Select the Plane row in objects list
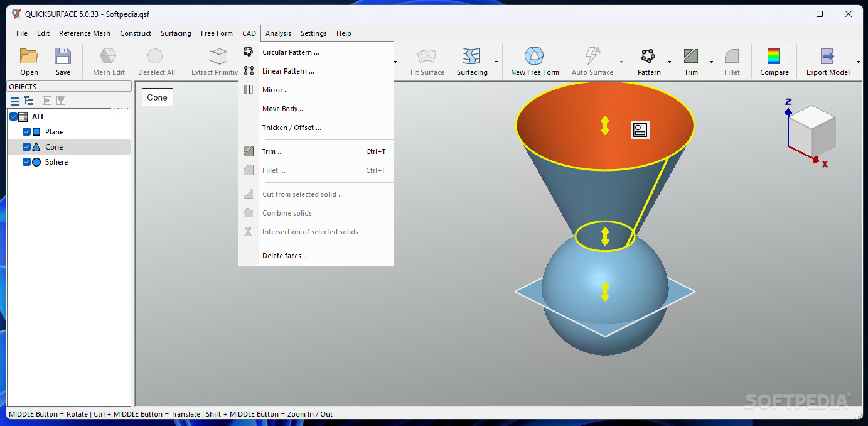Screen dimensions: 868x426 (69, 132)
